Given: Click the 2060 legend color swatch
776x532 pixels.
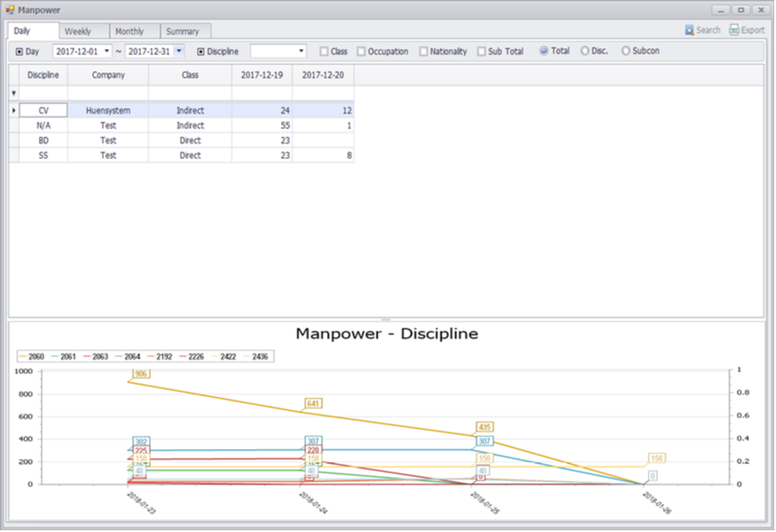Looking at the screenshot, I should 22,357.
